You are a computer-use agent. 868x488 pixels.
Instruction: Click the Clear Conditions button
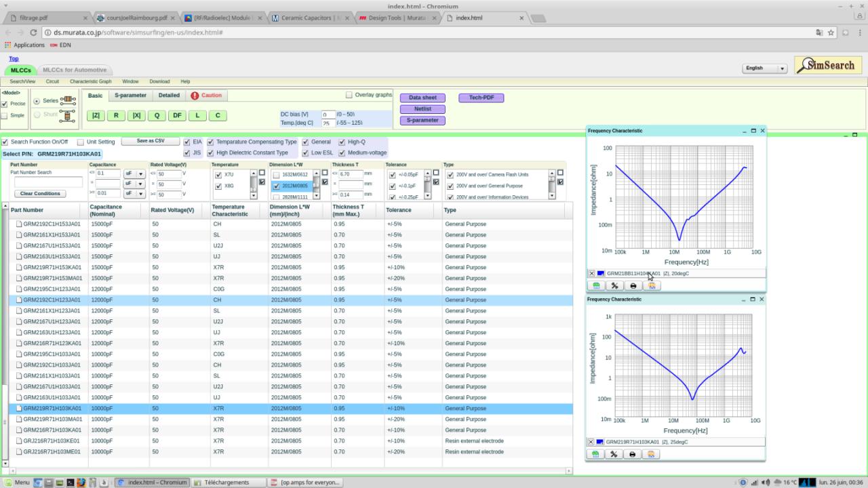(41, 193)
